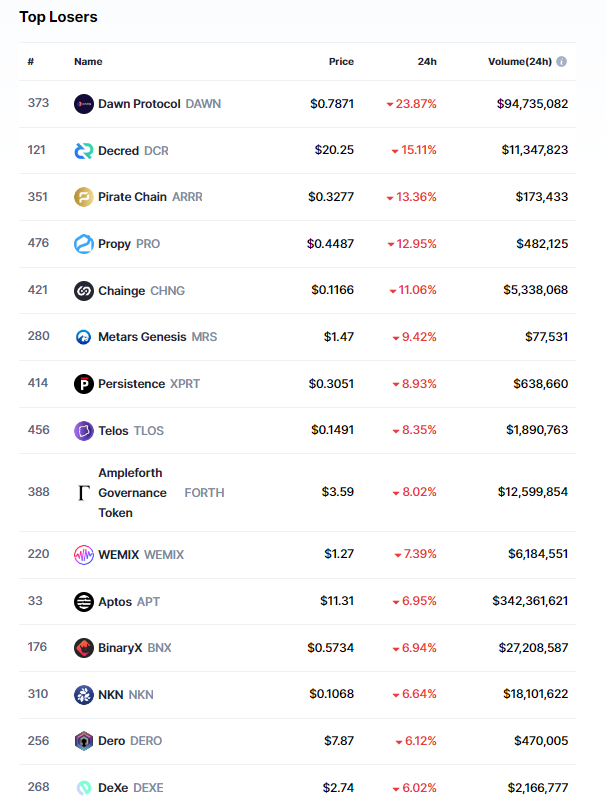Sort table by Name column header

tap(88, 62)
